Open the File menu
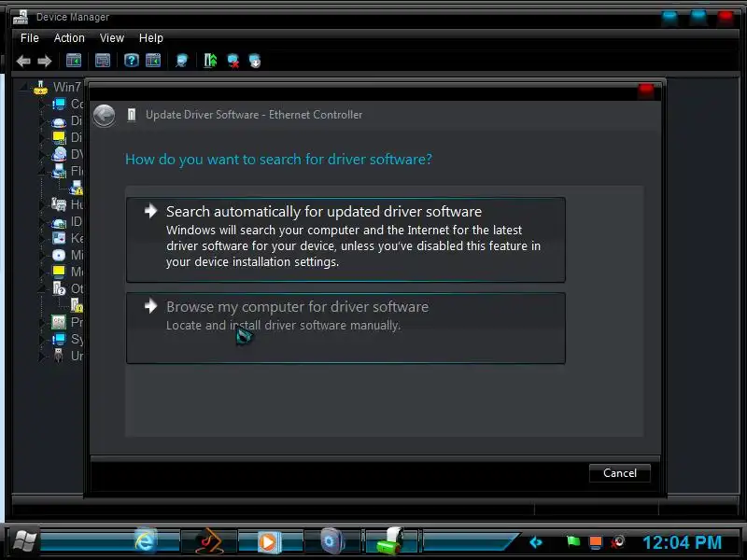 [x=30, y=38]
